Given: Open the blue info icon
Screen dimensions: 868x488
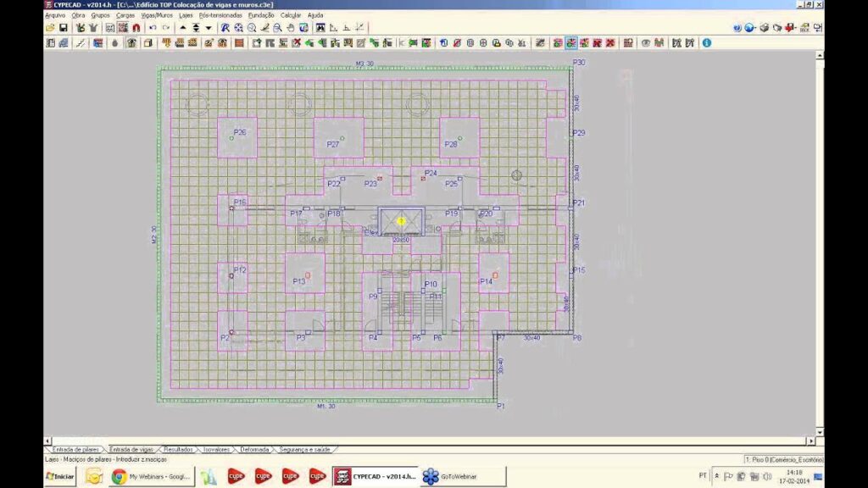Looking at the screenshot, I should (706, 42).
